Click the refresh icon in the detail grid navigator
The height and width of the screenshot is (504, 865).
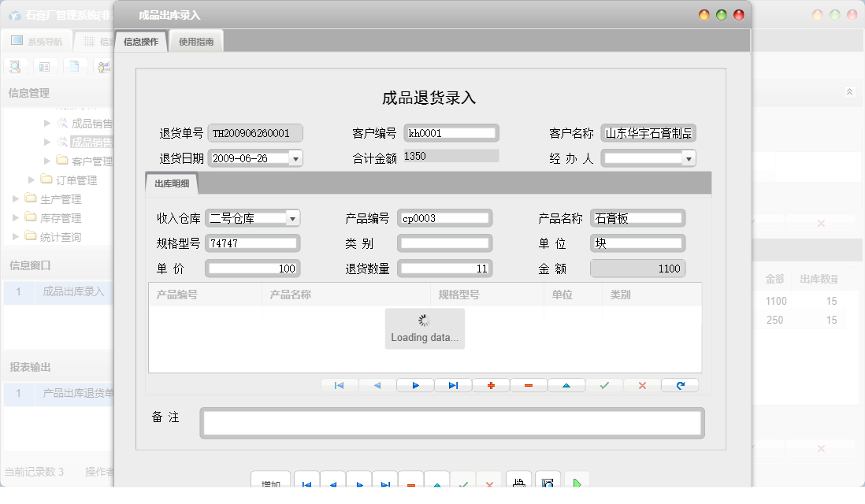(679, 385)
